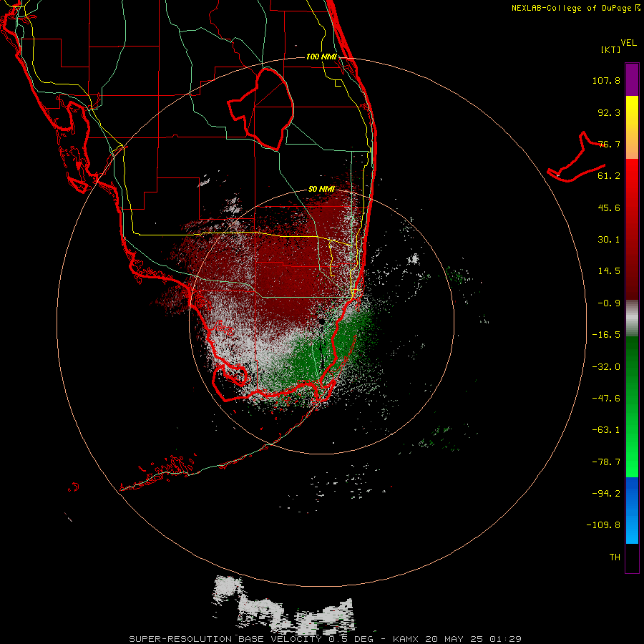Viewport: 644px width, 644px height.
Task: Click the -94.2 velocity scale value
Action: [606, 493]
